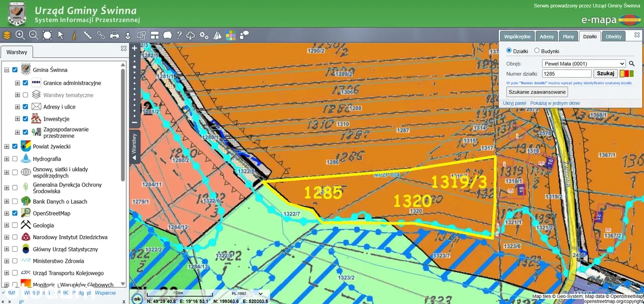The height and width of the screenshot is (304, 644).
Task: Click the zoom in magnifier tool
Action: click(x=20, y=35)
